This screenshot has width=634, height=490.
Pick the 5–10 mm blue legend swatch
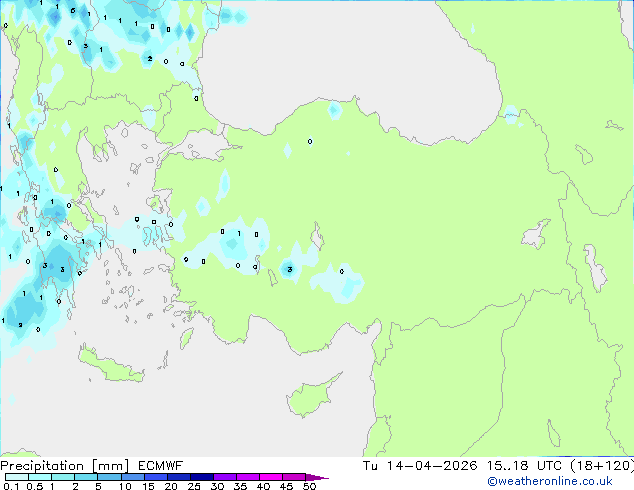tap(109, 477)
